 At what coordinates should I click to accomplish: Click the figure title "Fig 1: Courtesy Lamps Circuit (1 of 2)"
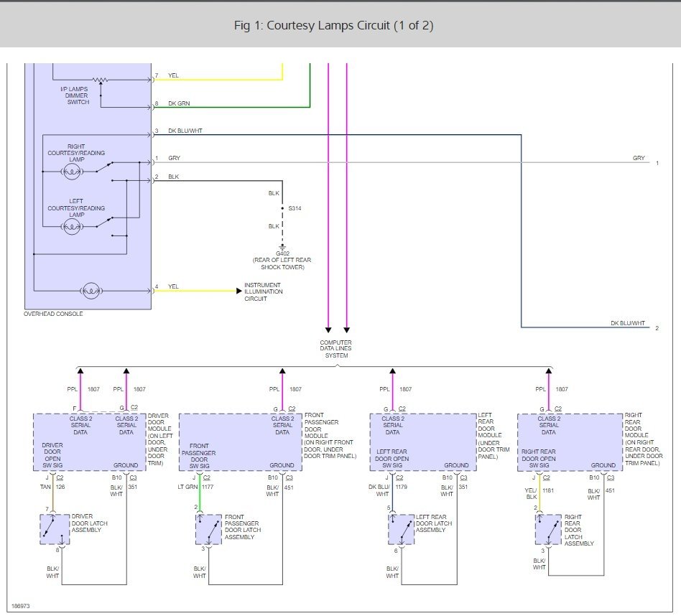coord(333,25)
